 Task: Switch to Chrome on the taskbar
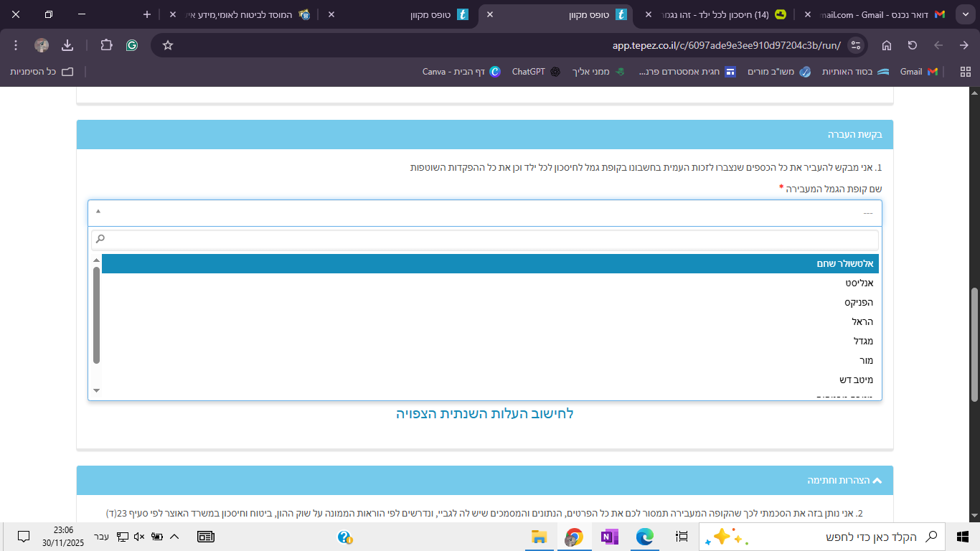pos(574,537)
